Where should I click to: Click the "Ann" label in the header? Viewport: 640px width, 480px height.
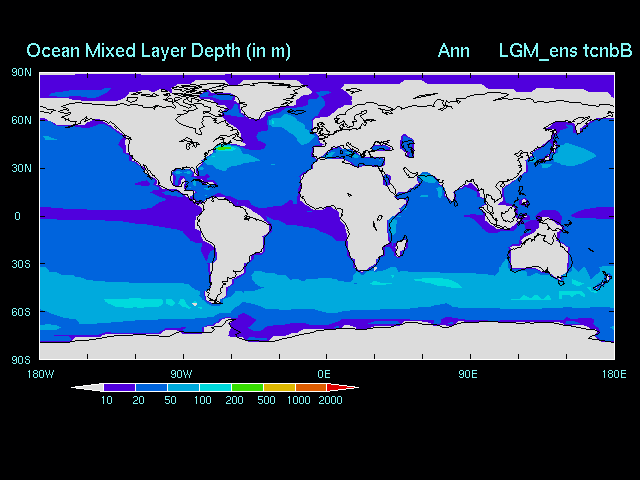(453, 51)
